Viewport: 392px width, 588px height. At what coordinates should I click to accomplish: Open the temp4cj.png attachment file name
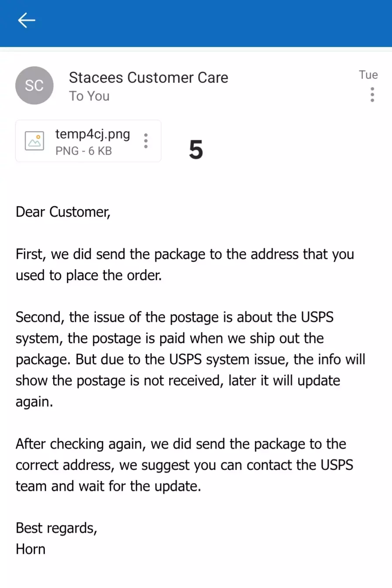pos(92,134)
